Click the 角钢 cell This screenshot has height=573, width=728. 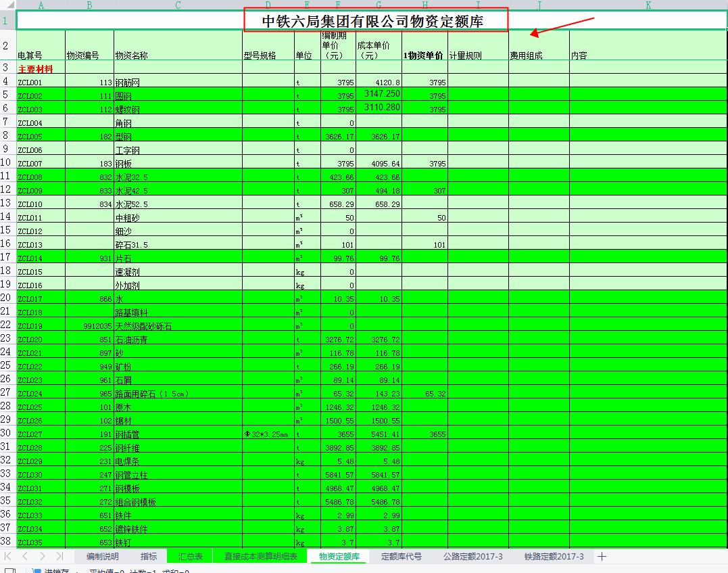[178, 122]
